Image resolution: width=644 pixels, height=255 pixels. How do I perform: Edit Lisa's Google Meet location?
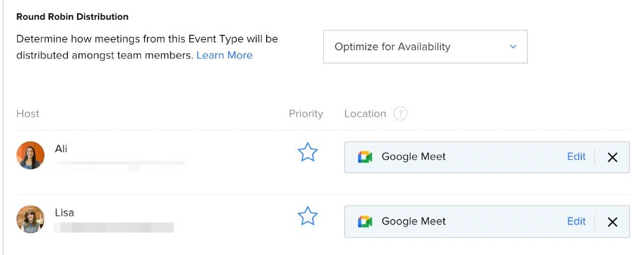576,221
